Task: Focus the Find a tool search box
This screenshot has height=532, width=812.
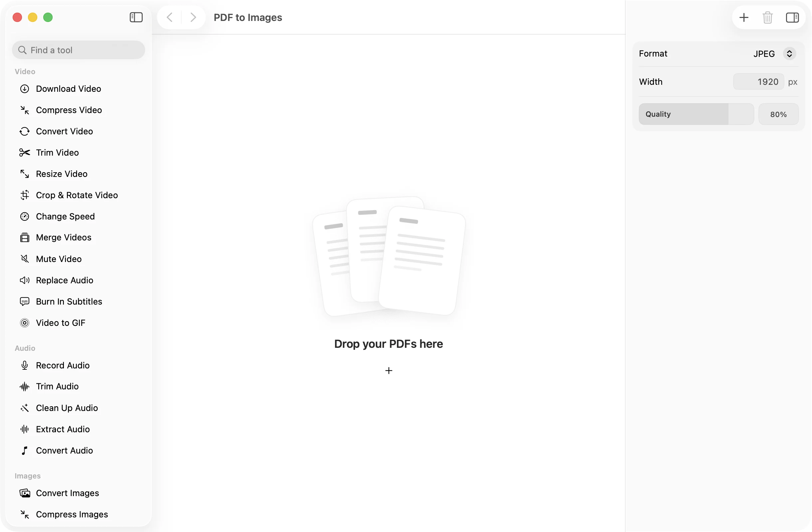Action: pyautogui.click(x=79, y=50)
